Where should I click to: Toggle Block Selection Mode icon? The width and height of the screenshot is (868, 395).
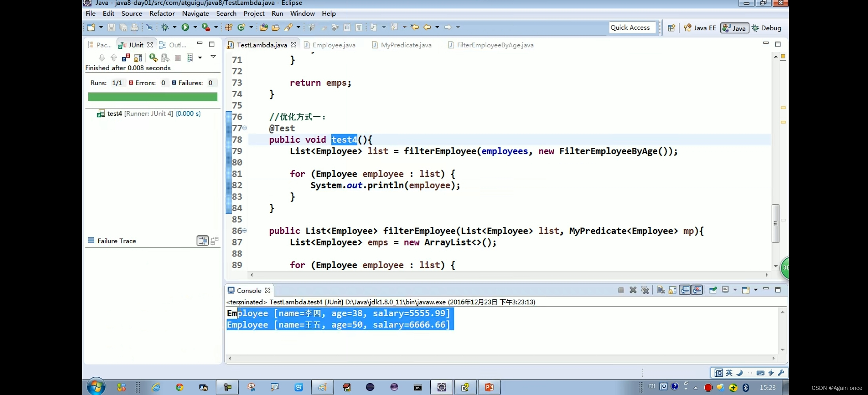[x=347, y=27]
